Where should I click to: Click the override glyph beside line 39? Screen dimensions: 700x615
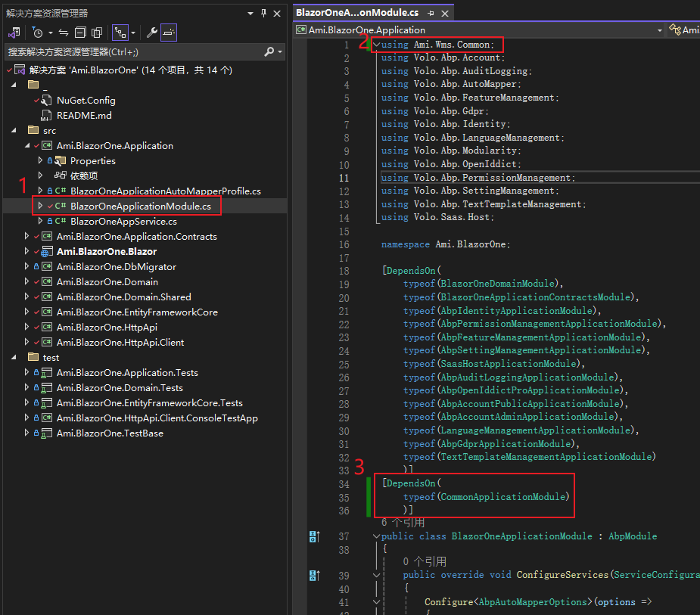pos(314,576)
